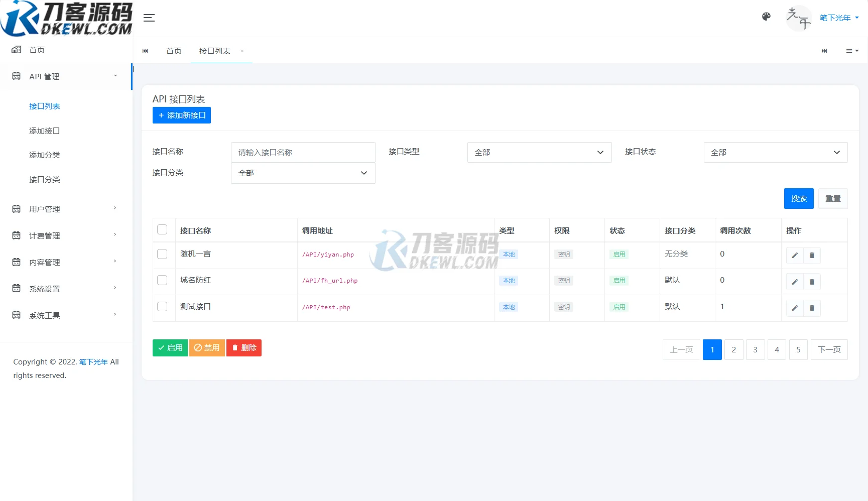Check the 测试接口 row checkbox
The width and height of the screenshot is (868, 501).
162,306
